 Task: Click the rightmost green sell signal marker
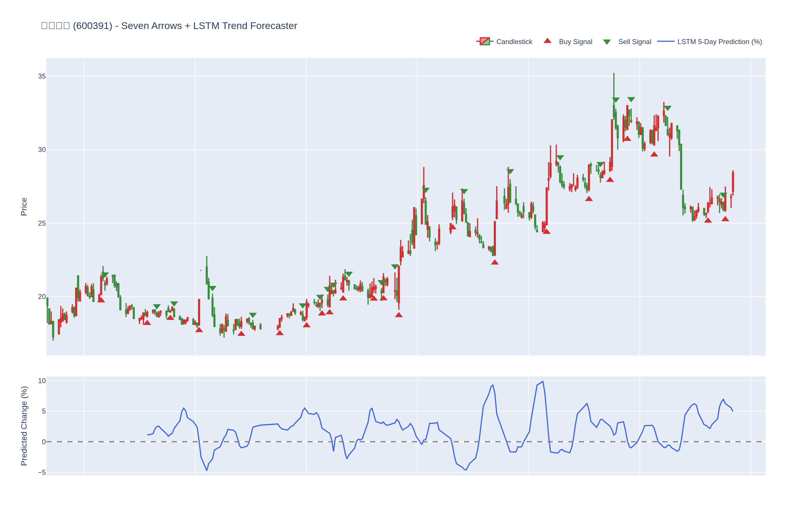[723, 195]
